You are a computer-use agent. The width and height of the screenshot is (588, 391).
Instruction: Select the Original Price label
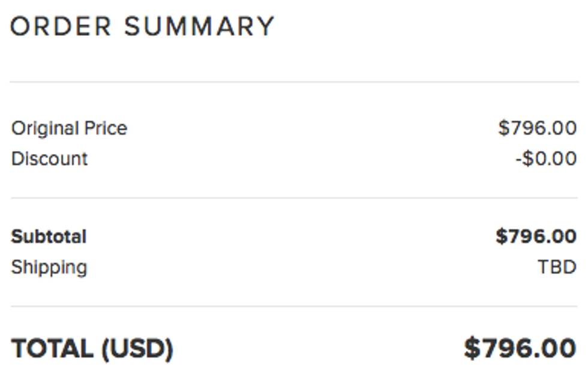(x=69, y=128)
